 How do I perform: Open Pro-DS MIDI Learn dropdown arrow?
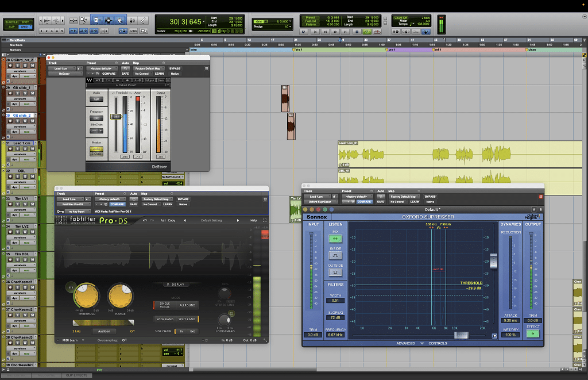tap(83, 340)
